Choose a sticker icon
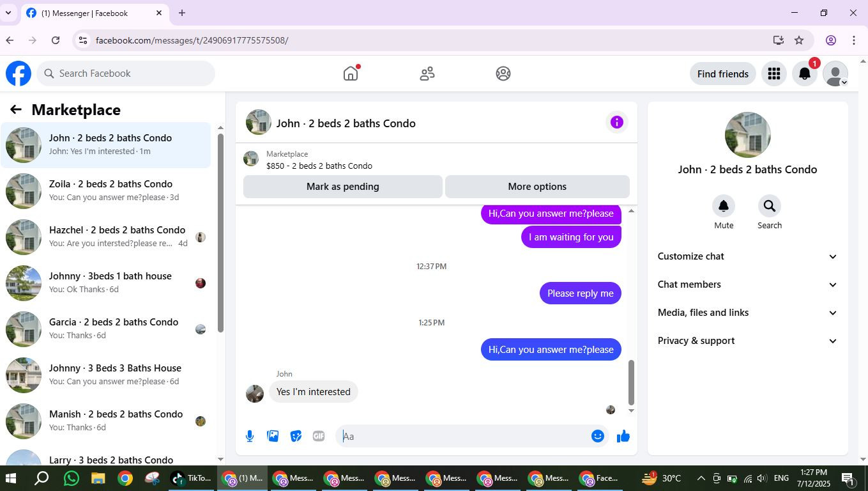 click(x=296, y=436)
